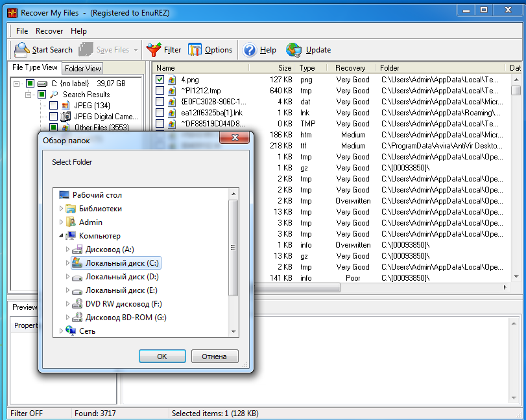Click OK in the folder dialog
Image resolution: width=526 pixels, height=420 pixels.
point(162,356)
